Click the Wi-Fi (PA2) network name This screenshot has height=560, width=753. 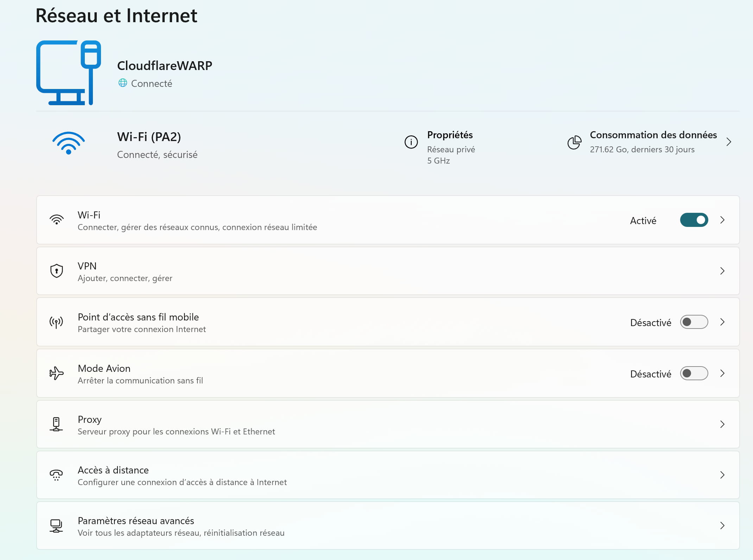point(149,137)
